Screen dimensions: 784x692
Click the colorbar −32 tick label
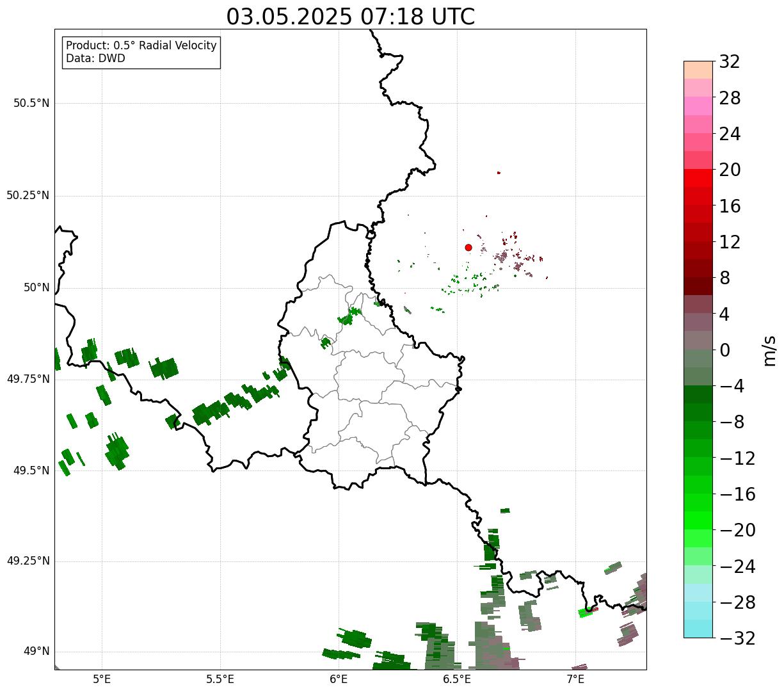click(737, 638)
